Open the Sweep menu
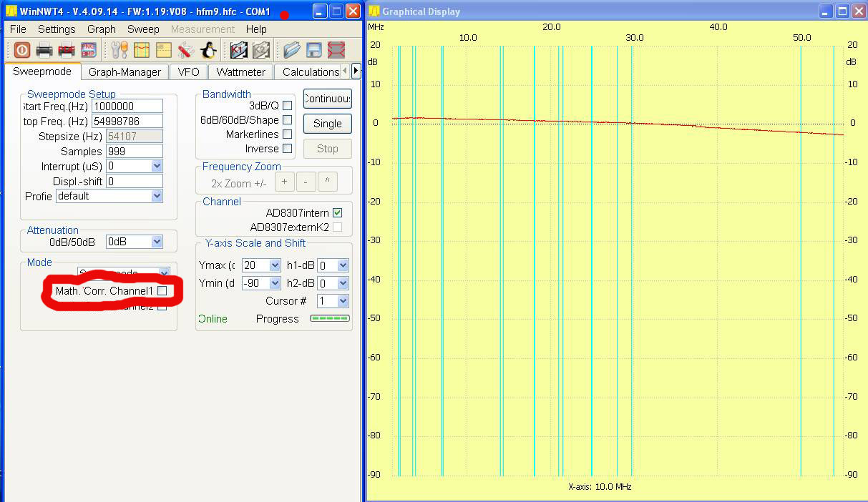The image size is (868, 502). click(143, 29)
